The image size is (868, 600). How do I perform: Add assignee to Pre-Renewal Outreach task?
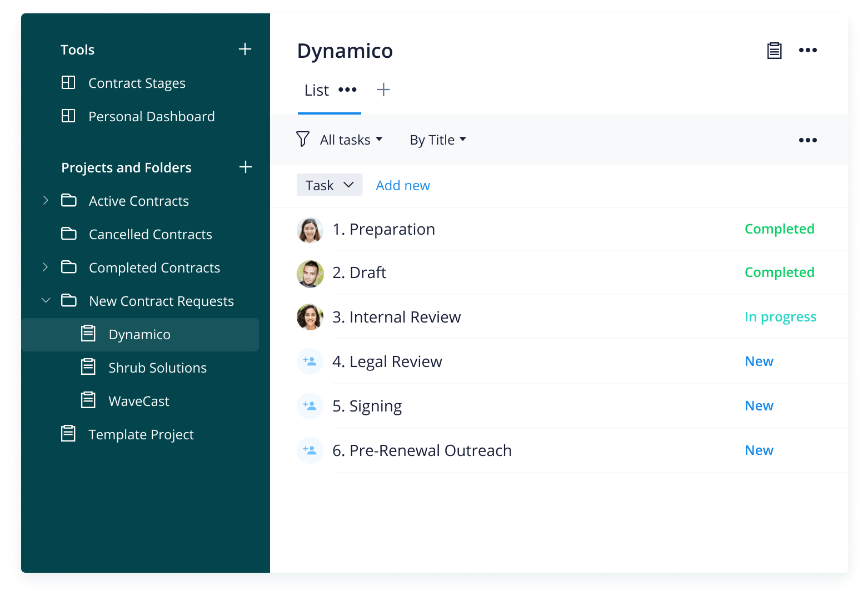(x=310, y=450)
